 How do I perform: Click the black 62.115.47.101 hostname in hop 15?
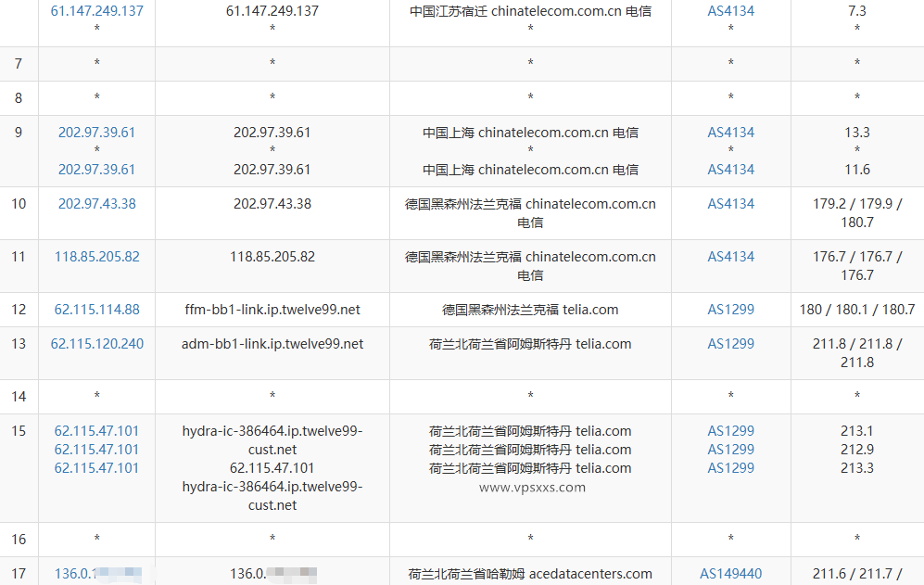(x=272, y=467)
